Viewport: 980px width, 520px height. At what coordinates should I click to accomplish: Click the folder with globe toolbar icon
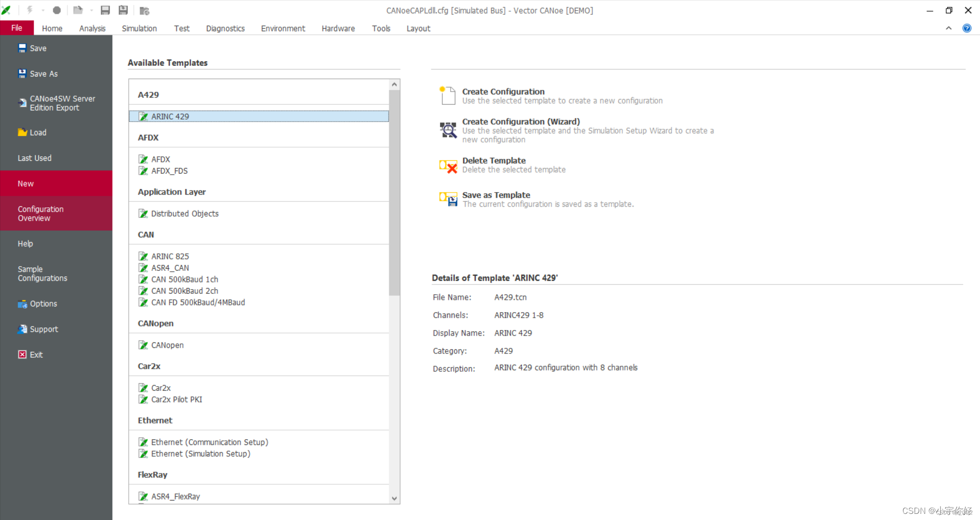point(145,10)
